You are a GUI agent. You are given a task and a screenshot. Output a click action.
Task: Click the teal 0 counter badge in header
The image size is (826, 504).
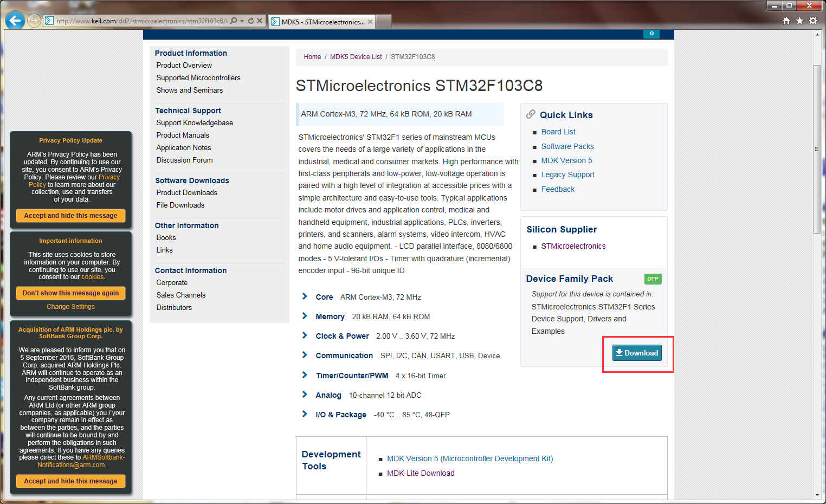point(651,34)
